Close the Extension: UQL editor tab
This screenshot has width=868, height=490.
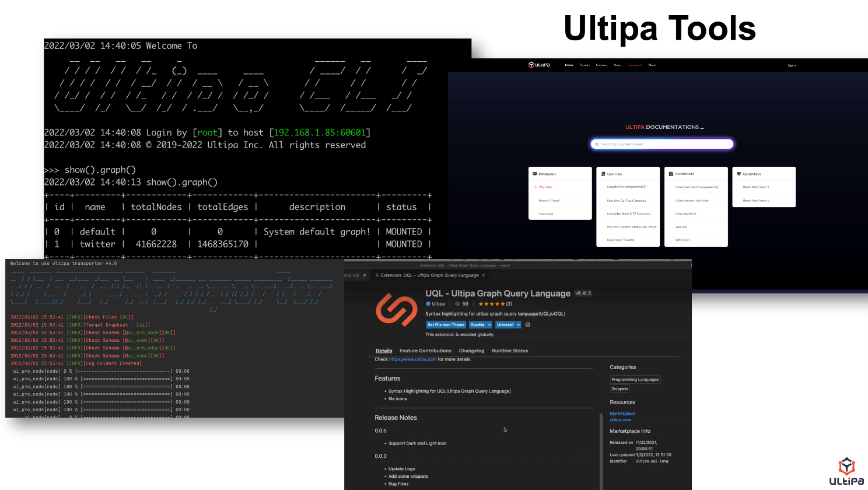pos(484,275)
